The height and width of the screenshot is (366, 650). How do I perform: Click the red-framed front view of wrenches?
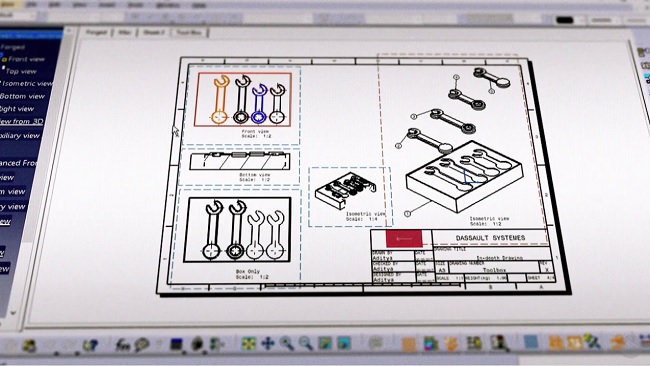tap(243, 99)
